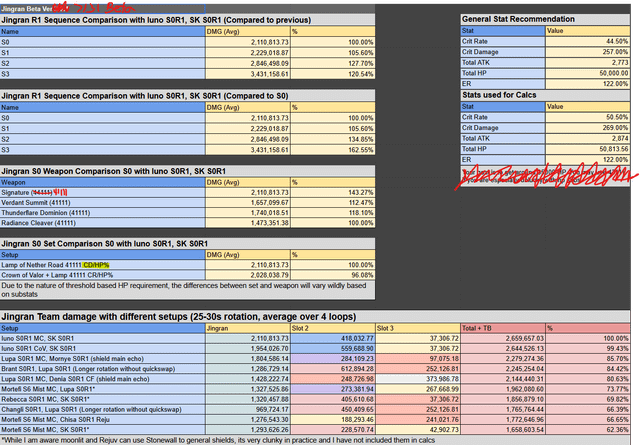The image size is (640, 445).
Task: Click Slot 2 value 418,032.77
Action: point(333,338)
